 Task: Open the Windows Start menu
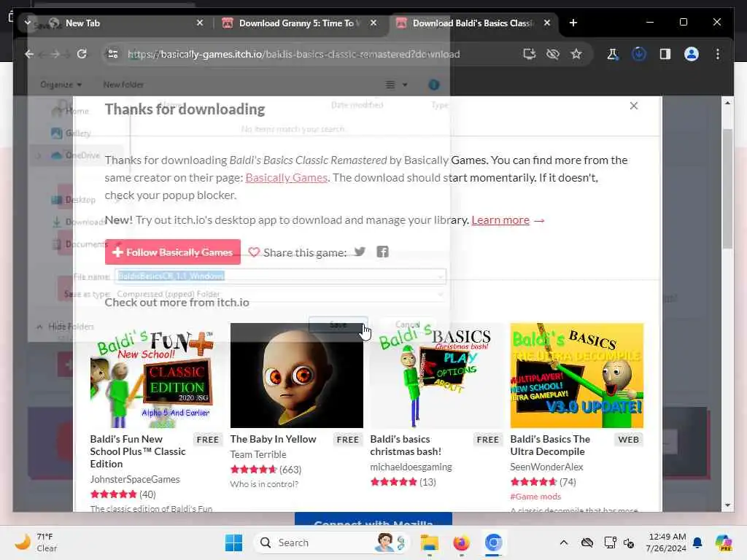pos(233,542)
